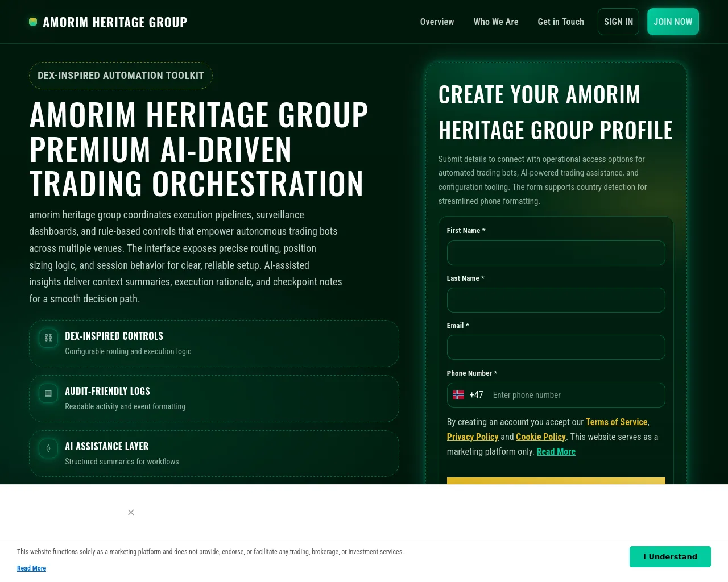The image size is (728, 582).
Task: Open the Privacy Policy link
Action: pos(473,436)
